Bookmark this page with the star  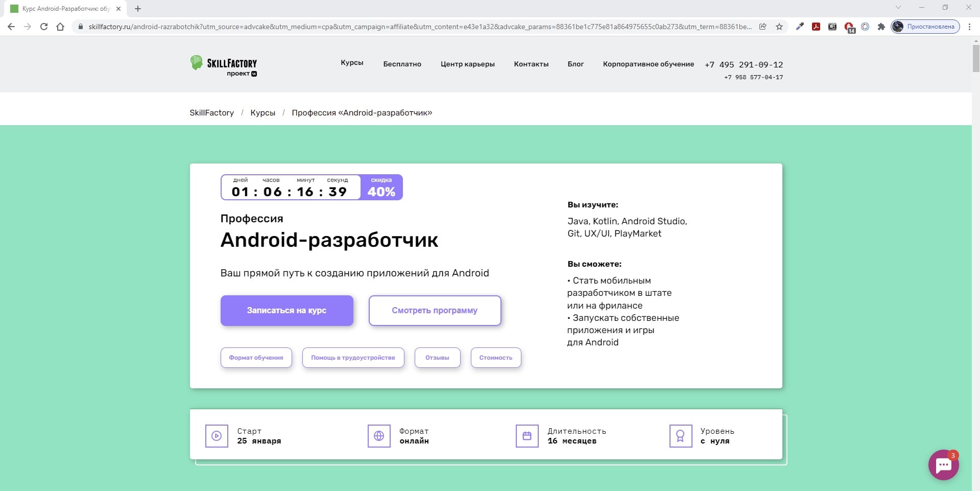(x=779, y=27)
